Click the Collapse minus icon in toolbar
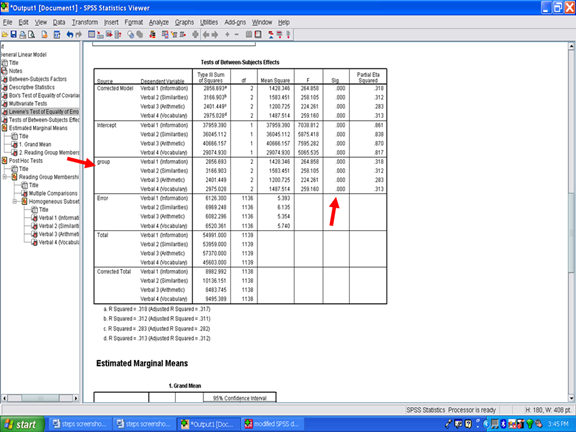The width and height of the screenshot is (576, 432). [237, 35]
